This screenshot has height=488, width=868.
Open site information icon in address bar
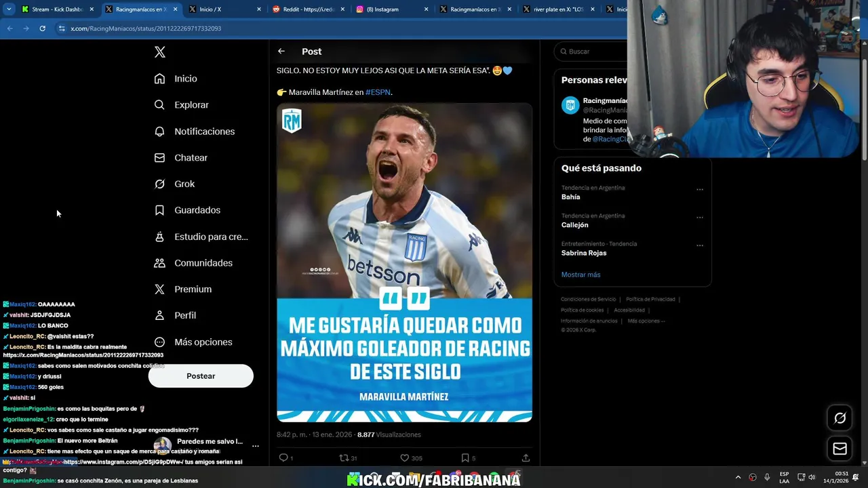coord(62,28)
